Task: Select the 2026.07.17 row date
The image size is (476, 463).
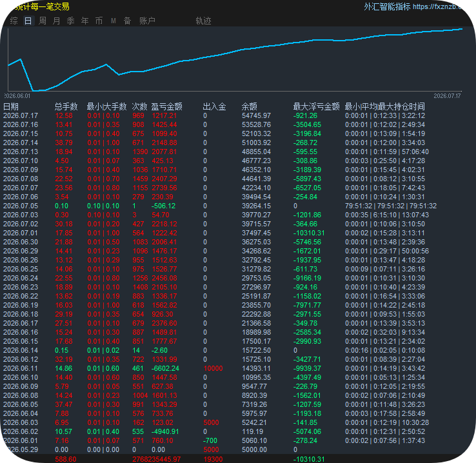Action: coord(21,115)
